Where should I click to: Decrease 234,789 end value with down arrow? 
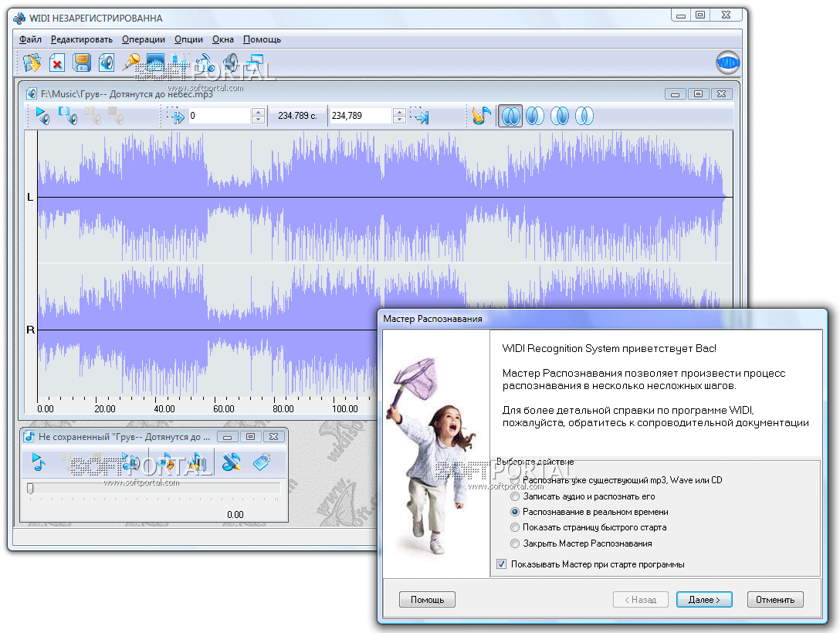pyautogui.click(x=399, y=120)
